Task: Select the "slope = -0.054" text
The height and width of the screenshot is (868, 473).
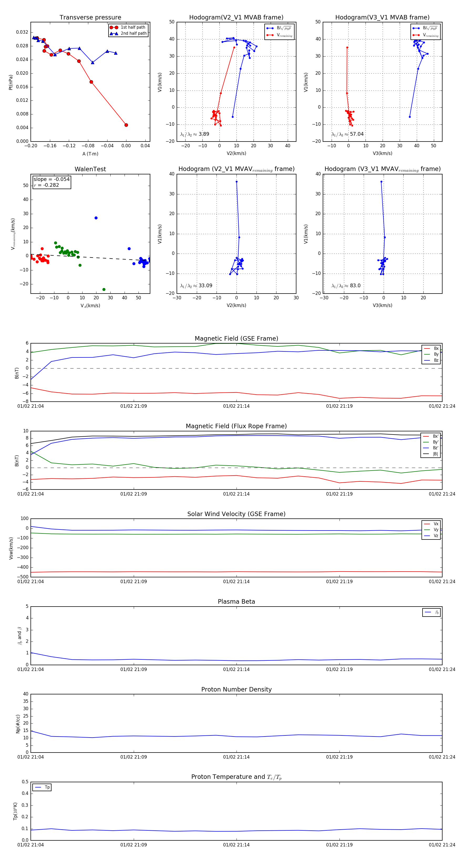Action: pyautogui.click(x=52, y=179)
